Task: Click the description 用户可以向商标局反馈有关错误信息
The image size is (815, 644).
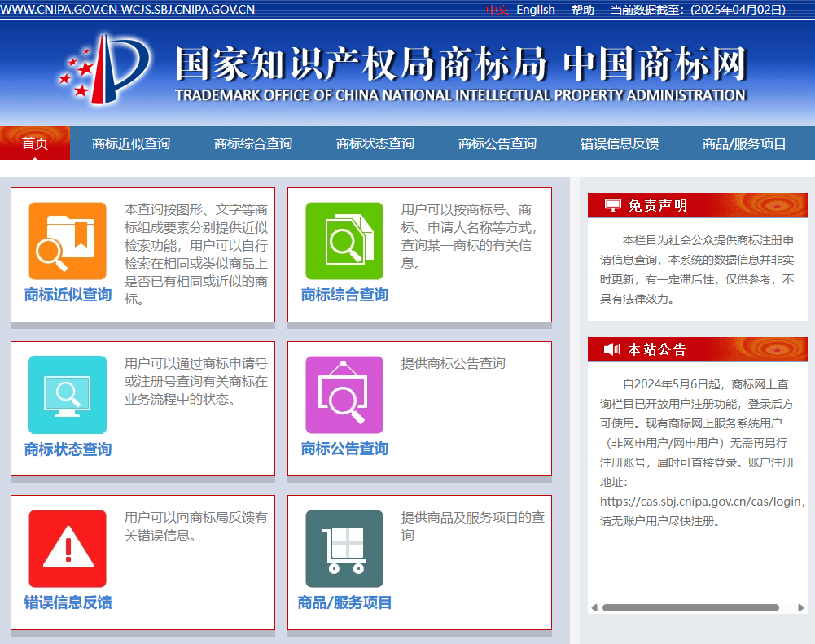Action: pyautogui.click(x=196, y=526)
